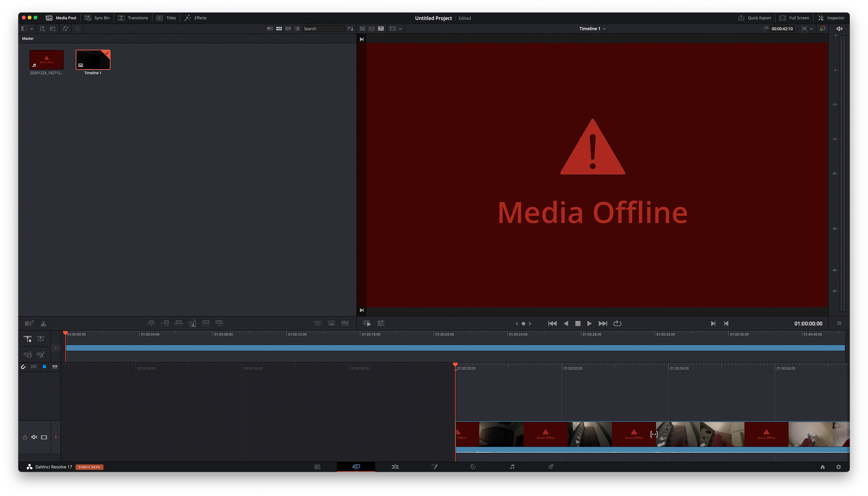The width and height of the screenshot is (868, 496).
Task: Open the Fairlight audio page
Action: (x=512, y=467)
